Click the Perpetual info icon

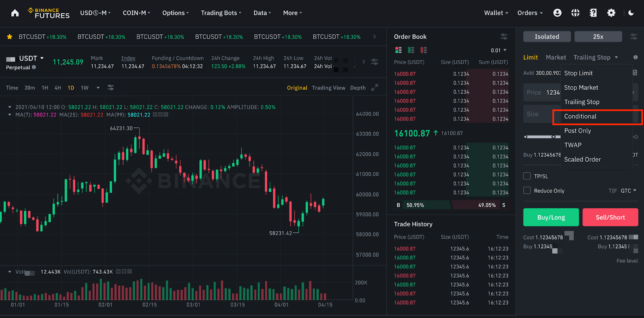(34, 67)
